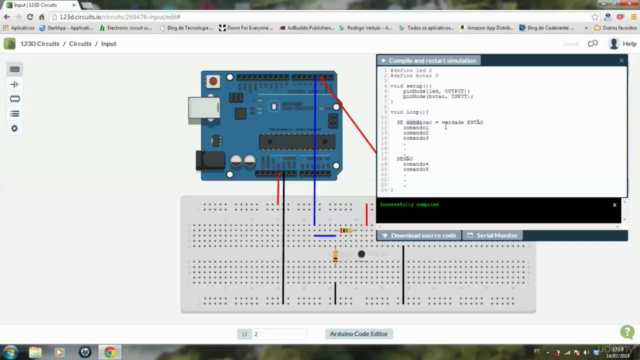Toggle the Arduino Code Editor button
The height and width of the screenshot is (360, 640).
[x=359, y=334]
